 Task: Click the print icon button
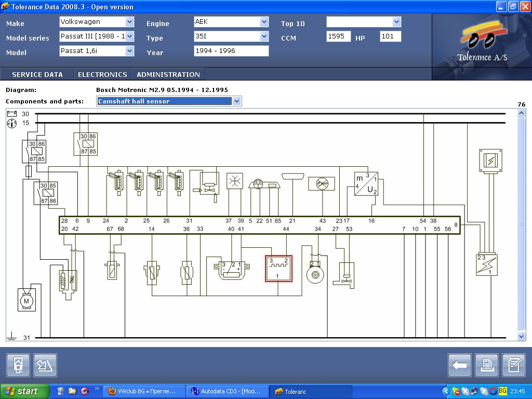point(487,365)
